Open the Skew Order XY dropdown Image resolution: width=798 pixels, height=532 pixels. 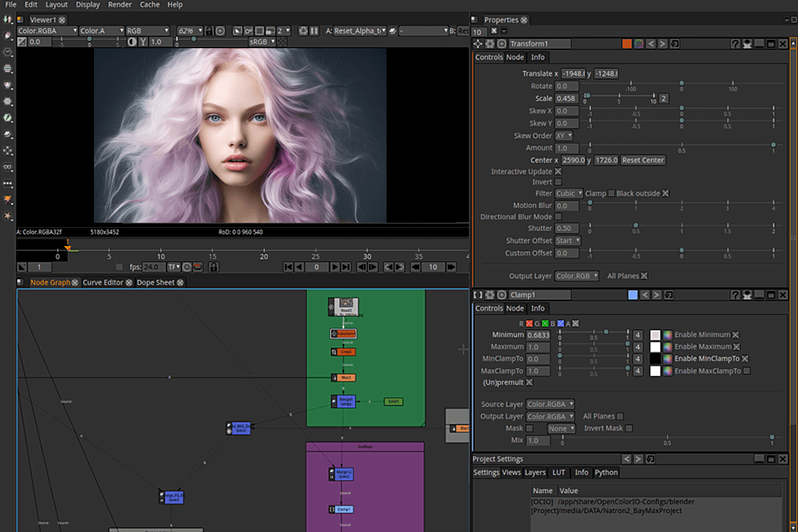564,136
